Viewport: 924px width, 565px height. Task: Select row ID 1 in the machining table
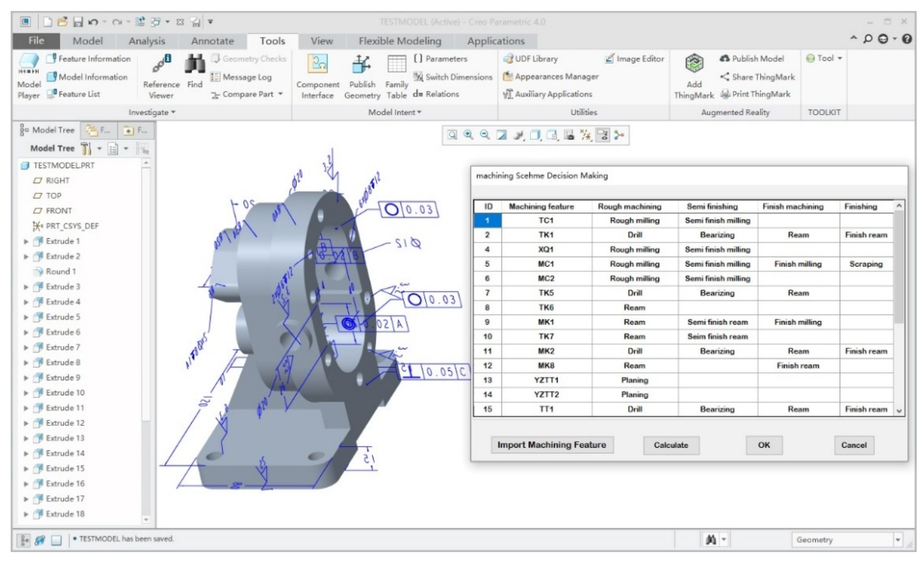coord(488,221)
